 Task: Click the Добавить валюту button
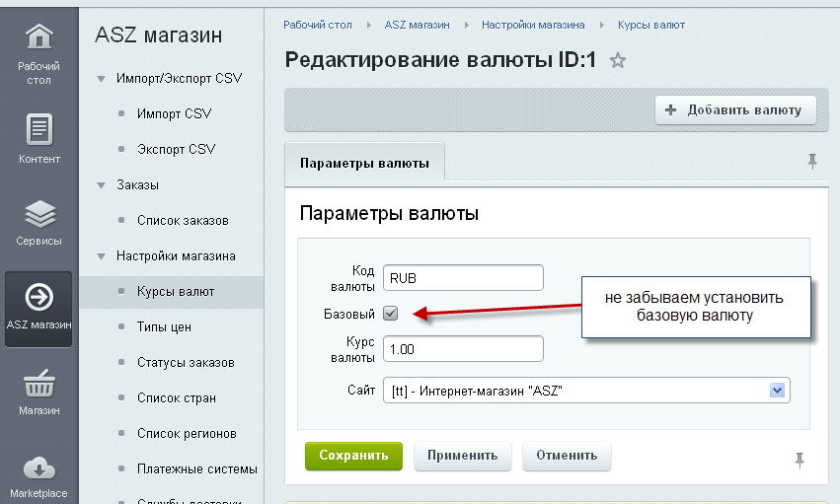pyautogui.click(x=735, y=110)
